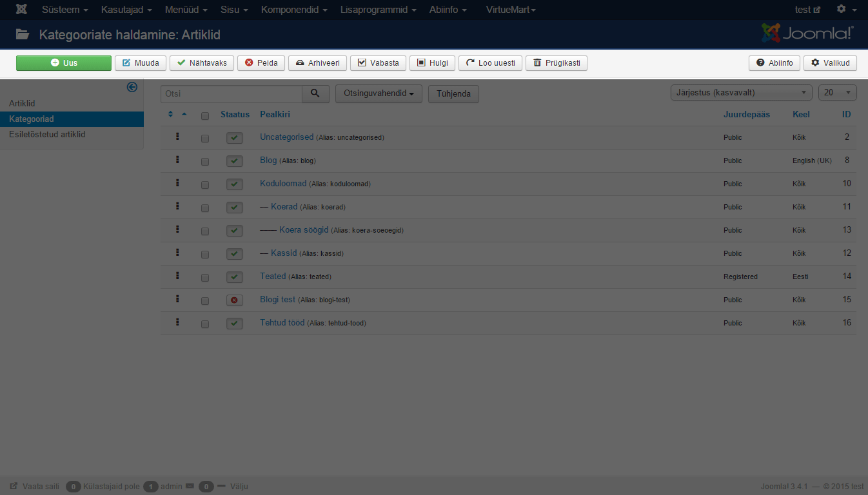
Task: Open the 20 items-per-page dropdown
Action: 838,93
